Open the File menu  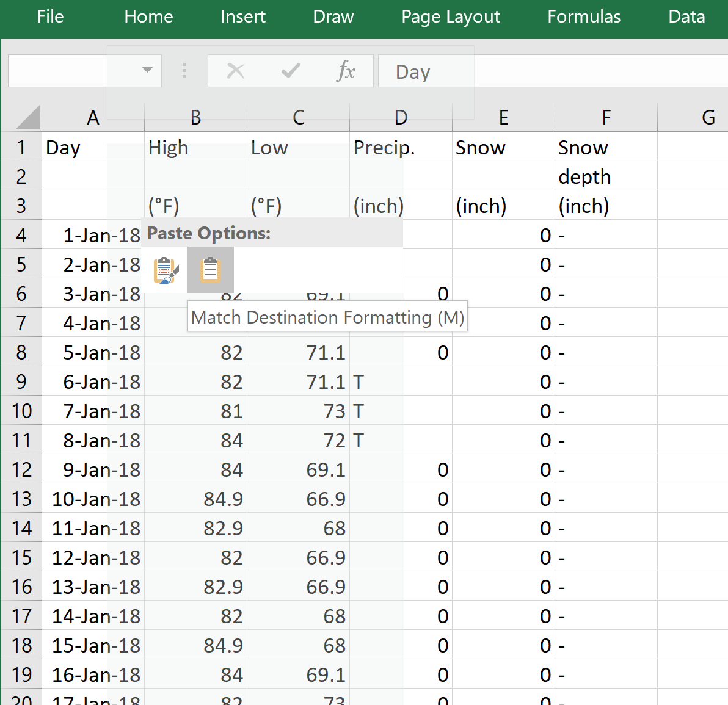[x=49, y=17]
